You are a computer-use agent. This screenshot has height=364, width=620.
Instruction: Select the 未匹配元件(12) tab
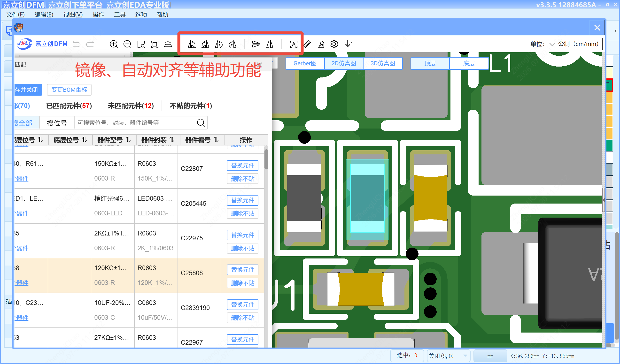click(x=131, y=106)
